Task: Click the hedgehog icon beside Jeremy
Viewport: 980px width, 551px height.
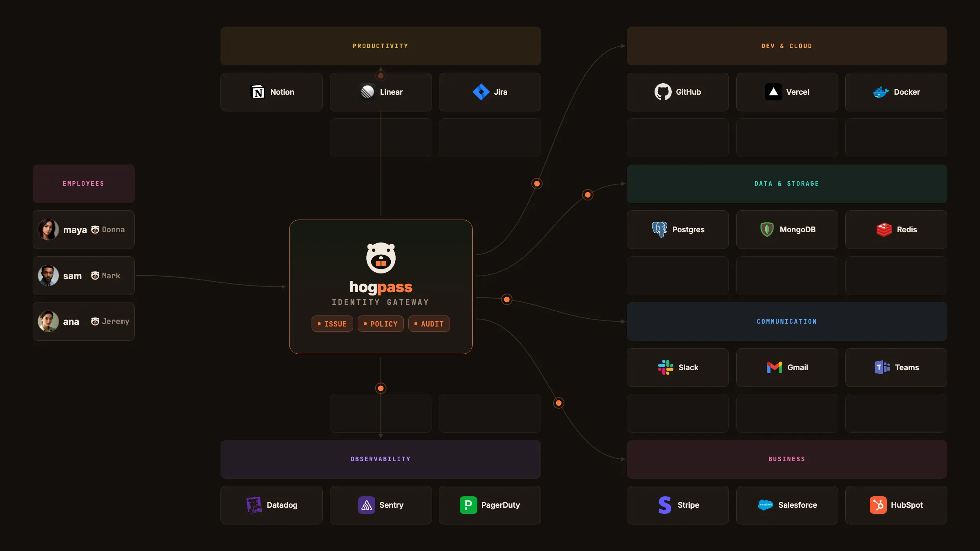Action: (x=95, y=321)
